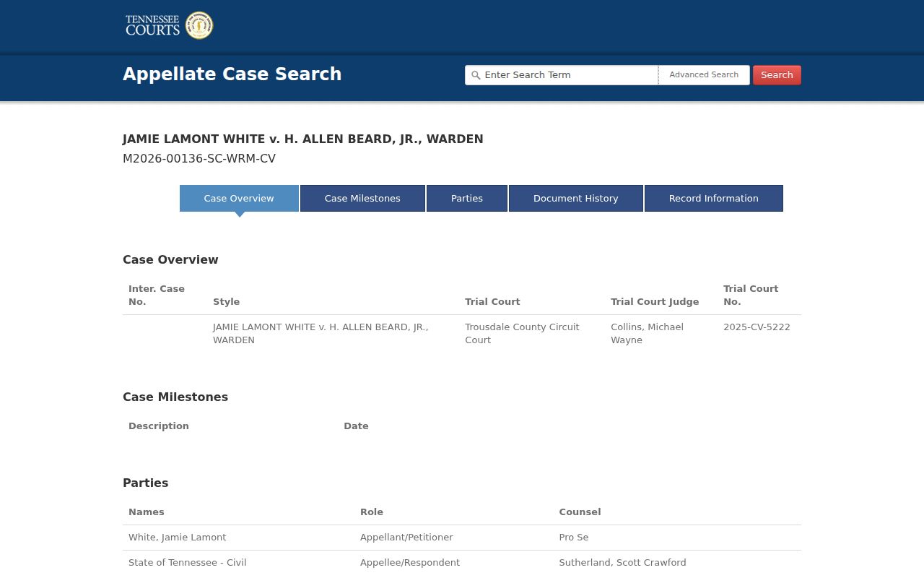924x578 pixels.
Task: Click the Case Milestones section heading
Action: click(175, 397)
